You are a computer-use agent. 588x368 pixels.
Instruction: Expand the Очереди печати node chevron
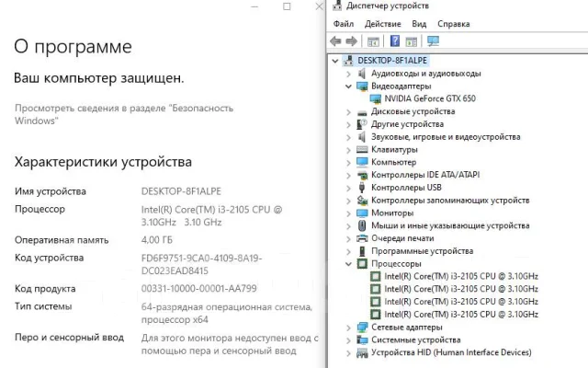click(348, 238)
